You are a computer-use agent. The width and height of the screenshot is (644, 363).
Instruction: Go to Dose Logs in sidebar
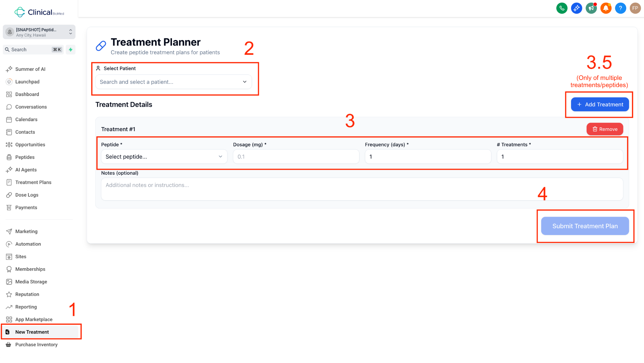coord(27,195)
